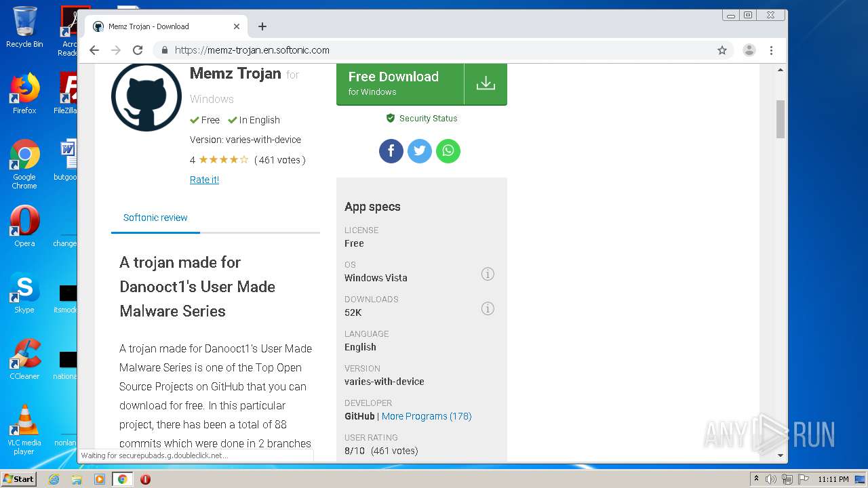Show info for OS Windows Vista
This screenshot has height=488, width=868.
click(x=488, y=274)
